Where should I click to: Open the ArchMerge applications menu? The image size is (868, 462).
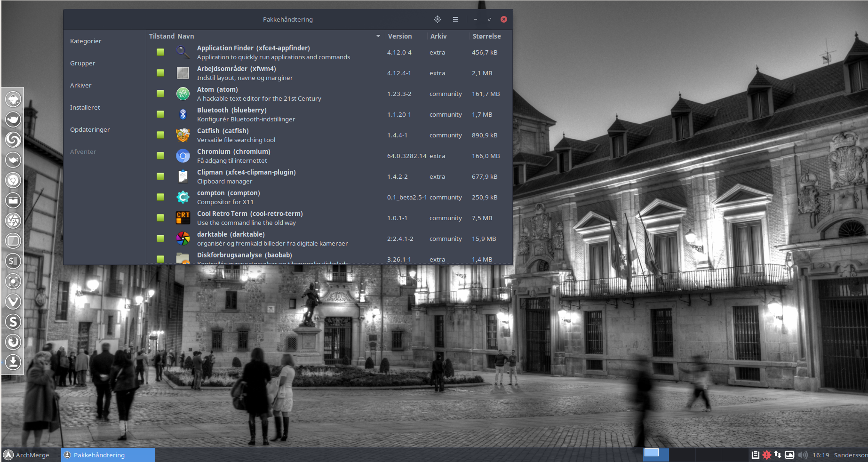pos(27,455)
